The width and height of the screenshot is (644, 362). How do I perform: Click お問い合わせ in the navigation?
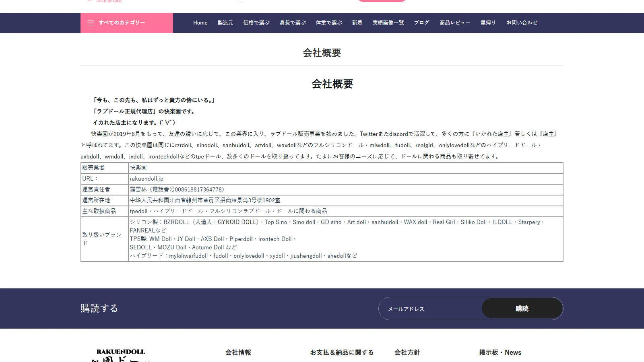[522, 23]
